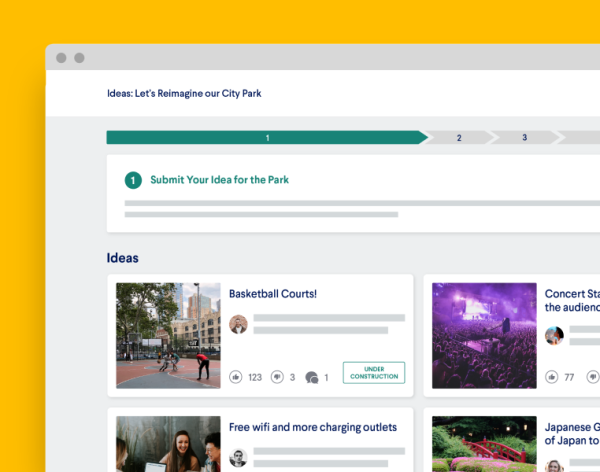
Task: Click the first gray window control dot
Action: (61, 58)
